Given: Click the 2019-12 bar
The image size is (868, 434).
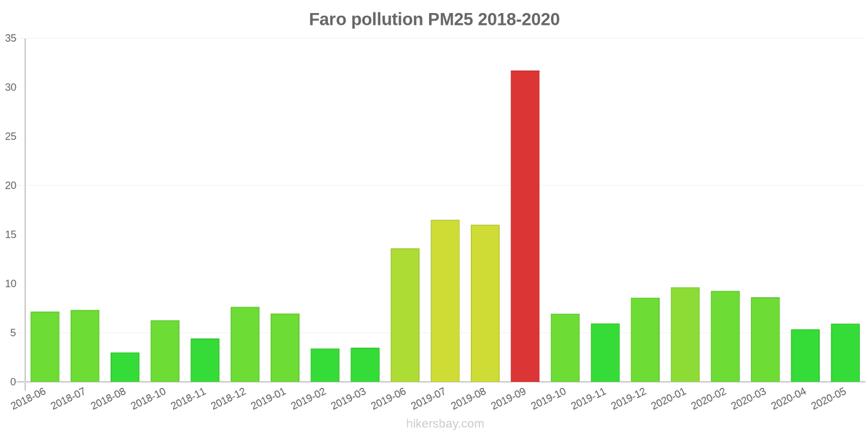Looking at the screenshot, I should (x=645, y=340).
